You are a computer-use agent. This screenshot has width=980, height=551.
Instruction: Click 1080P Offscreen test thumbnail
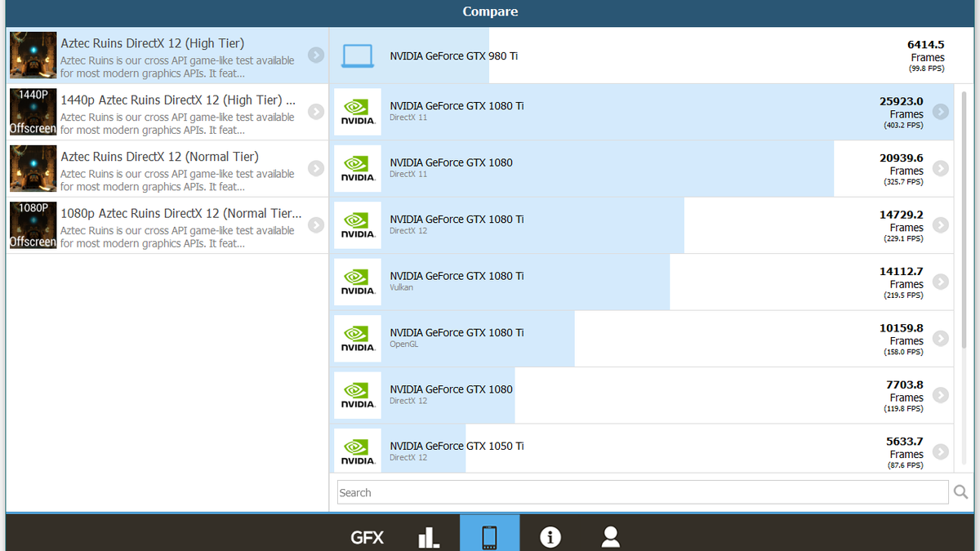tap(33, 225)
